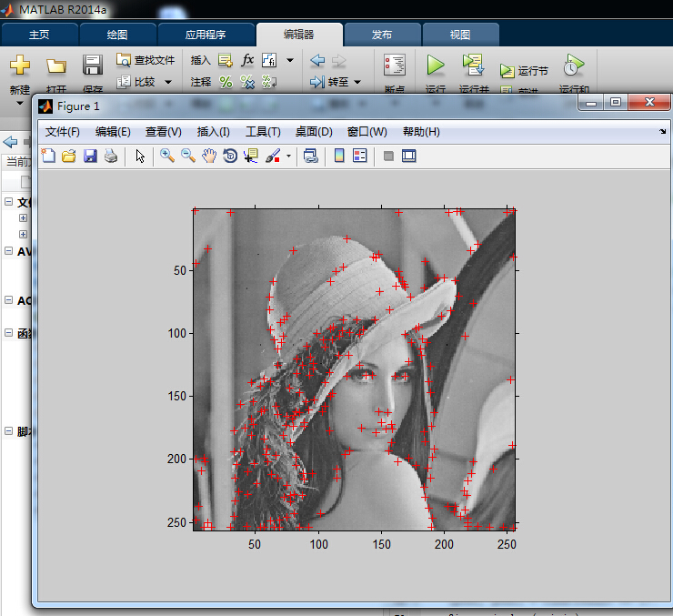Click Hide Plot Tools icon
This screenshot has height=616, width=673.
[388, 156]
